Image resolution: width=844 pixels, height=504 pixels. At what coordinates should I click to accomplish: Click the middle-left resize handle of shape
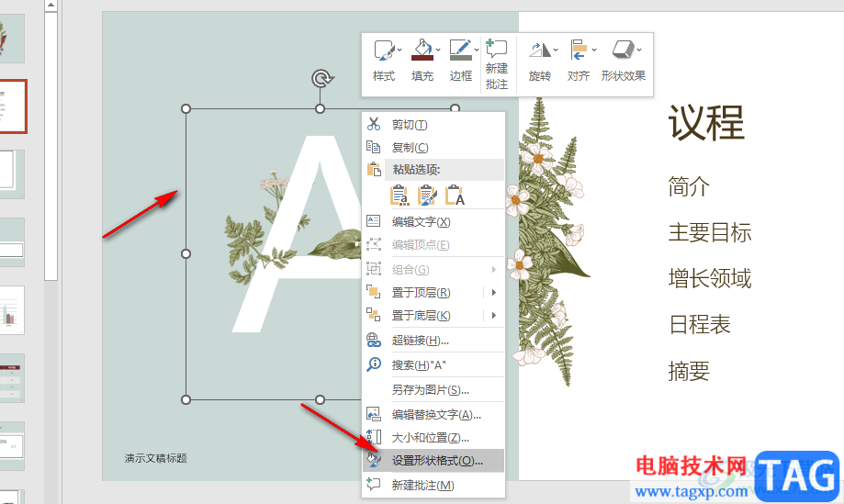[186, 253]
